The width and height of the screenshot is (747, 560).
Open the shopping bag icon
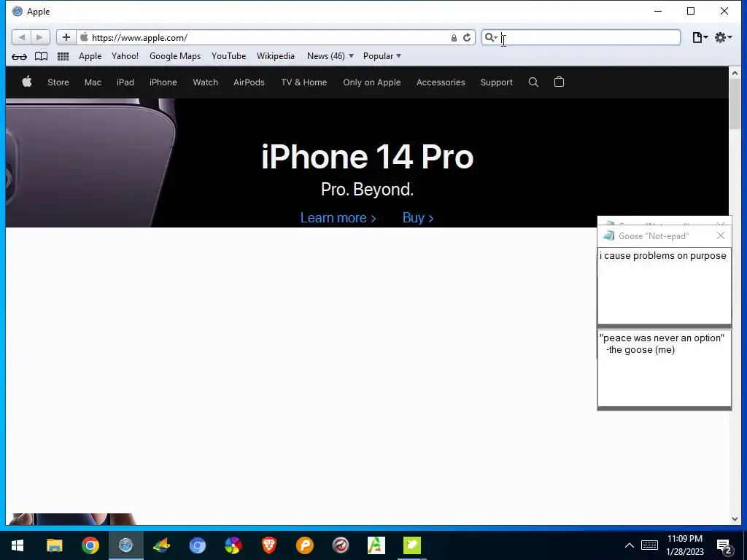point(560,82)
